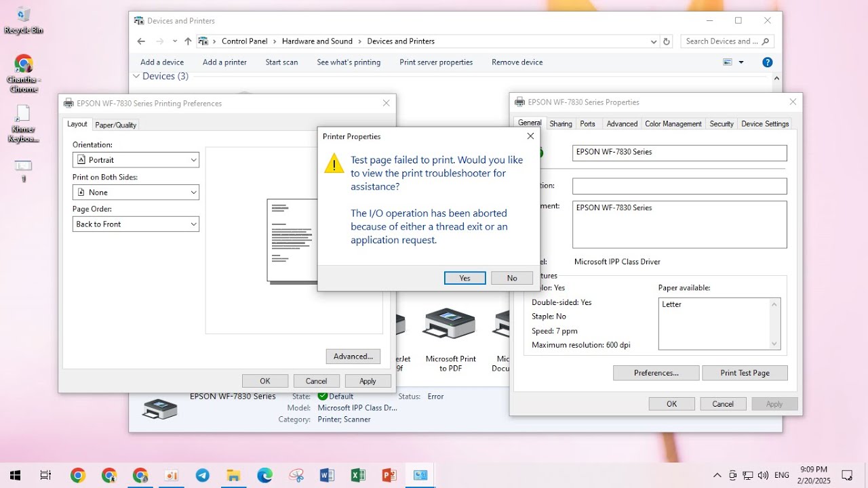868x488 pixels.
Task: Select the Layout tab in Printing Preferences
Action: pyautogui.click(x=77, y=124)
